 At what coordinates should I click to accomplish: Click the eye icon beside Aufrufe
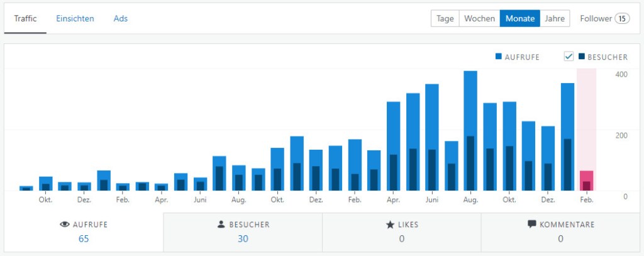coord(64,225)
